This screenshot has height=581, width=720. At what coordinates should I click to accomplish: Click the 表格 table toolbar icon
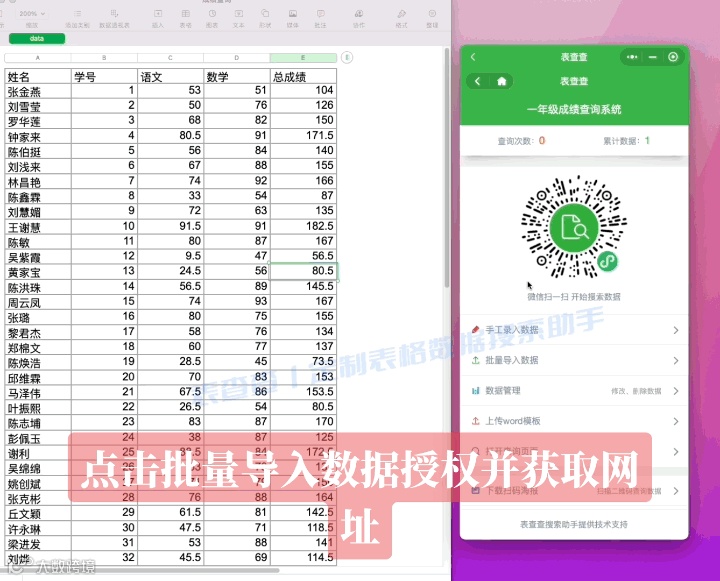point(186,14)
